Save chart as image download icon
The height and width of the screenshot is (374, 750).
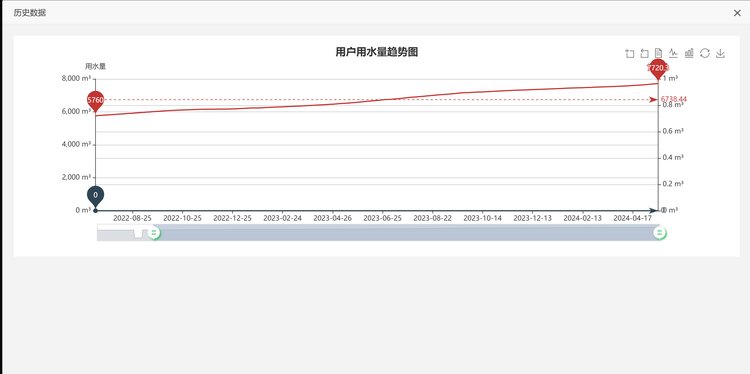(720, 53)
